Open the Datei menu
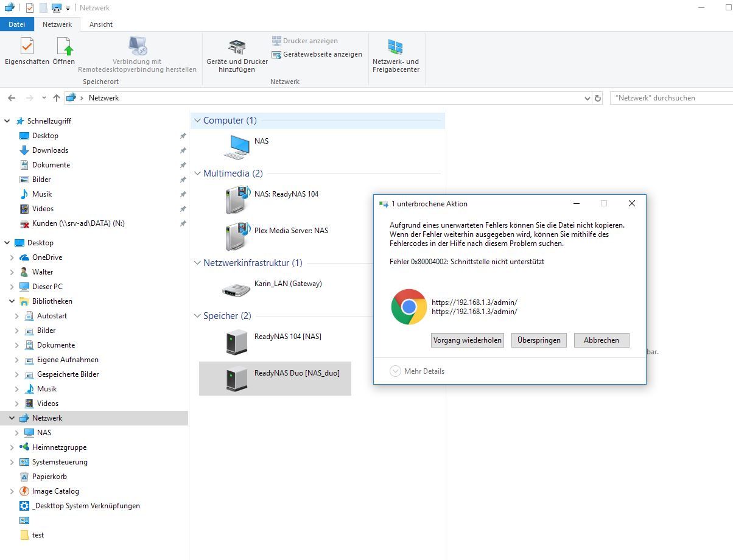Image resolution: width=733 pixels, height=560 pixels. tap(17, 24)
